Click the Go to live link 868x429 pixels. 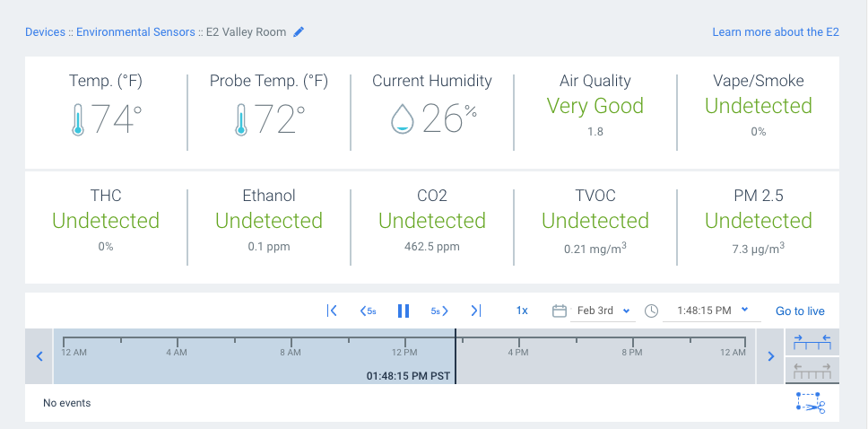[x=800, y=311]
